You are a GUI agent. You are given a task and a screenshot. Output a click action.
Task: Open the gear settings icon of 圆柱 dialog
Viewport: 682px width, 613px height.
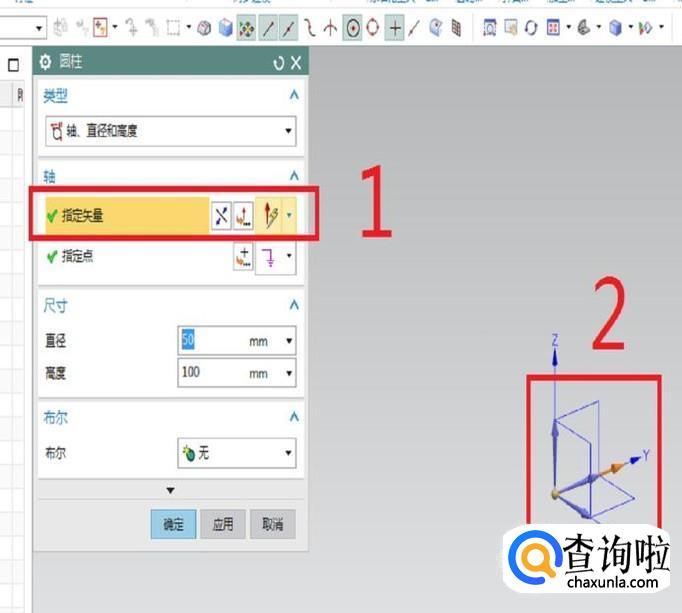(x=45, y=63)
